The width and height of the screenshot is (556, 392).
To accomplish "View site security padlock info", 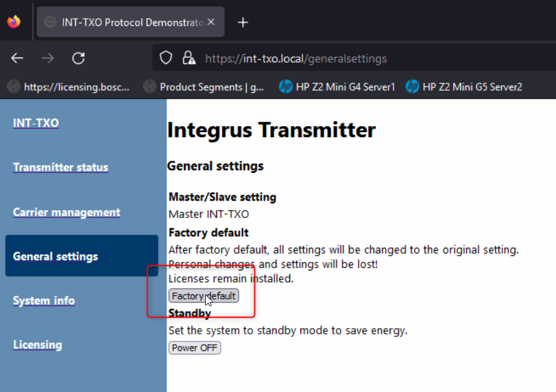I will 188,58.
